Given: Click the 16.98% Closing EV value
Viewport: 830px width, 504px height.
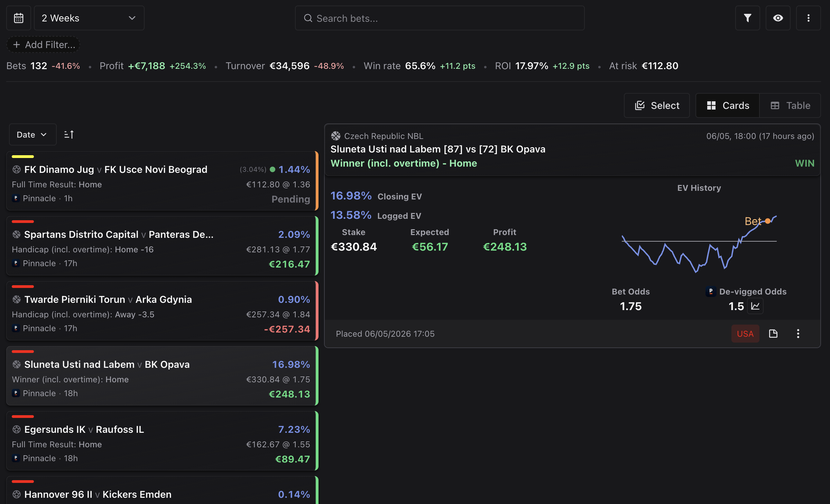Looking at the screenshot, I should 351,196.
